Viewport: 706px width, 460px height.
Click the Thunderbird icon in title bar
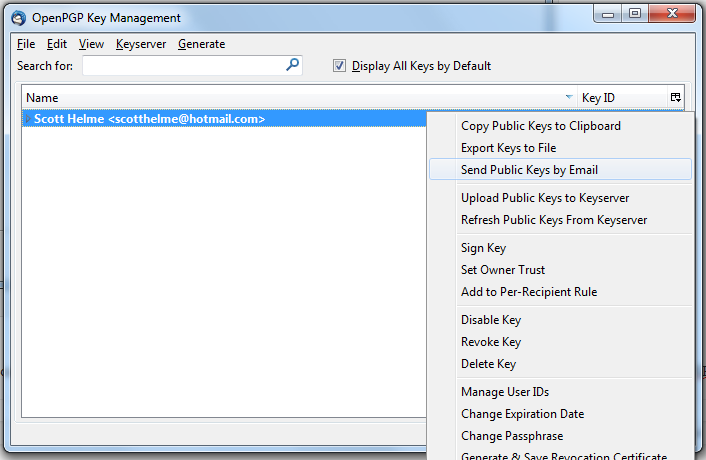coord(18,18)
